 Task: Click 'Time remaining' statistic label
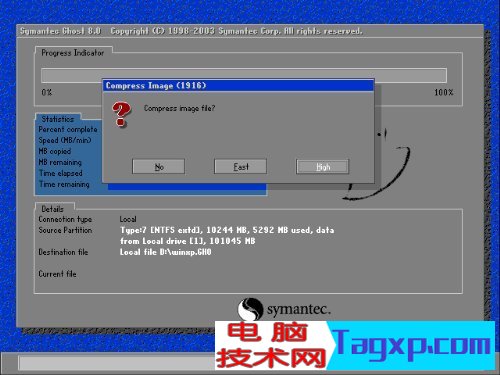coord(64,184)
